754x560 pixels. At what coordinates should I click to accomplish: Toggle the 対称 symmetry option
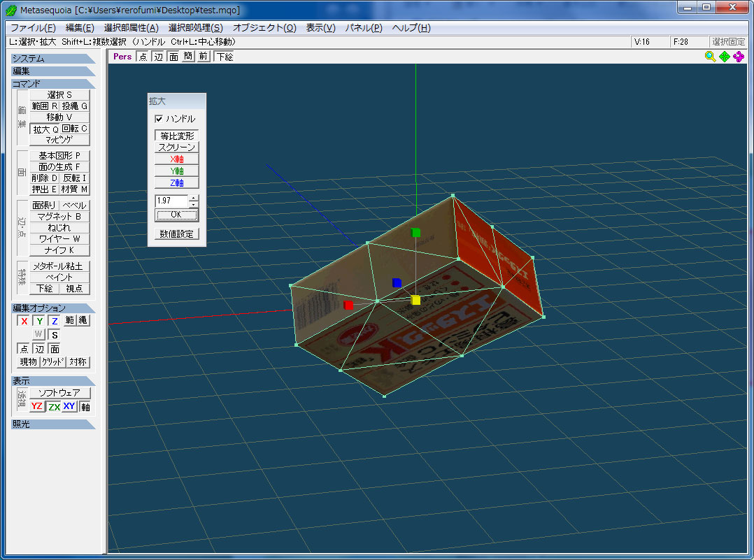78,362
